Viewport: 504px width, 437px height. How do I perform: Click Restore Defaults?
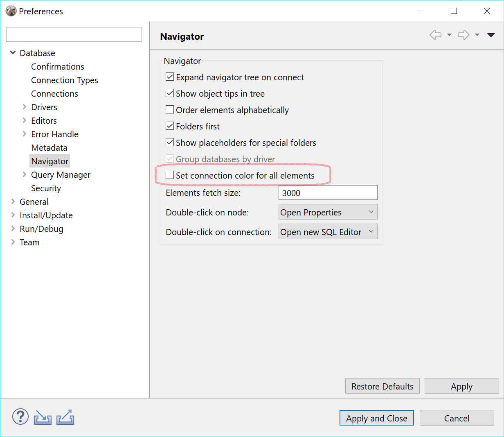(x=382, y=386)
